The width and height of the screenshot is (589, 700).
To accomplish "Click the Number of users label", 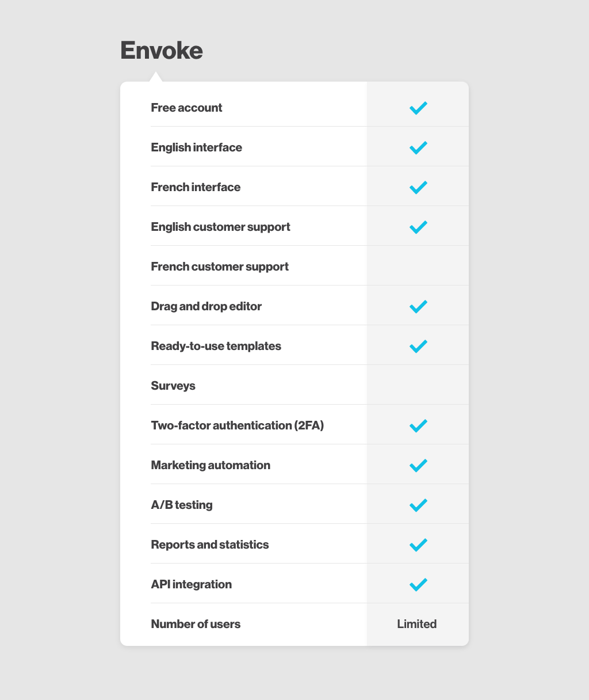I will pos(196,624).
